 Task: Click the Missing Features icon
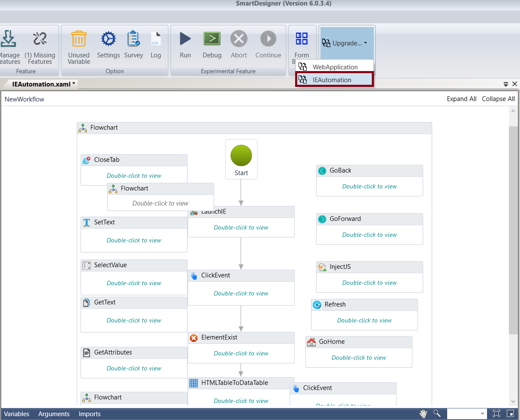(x=40, y=39)
